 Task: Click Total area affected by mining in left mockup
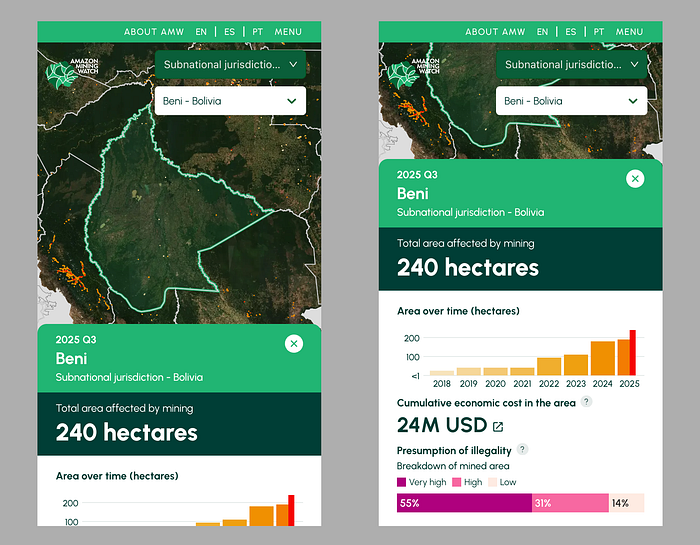pyautogui.click(x=125, y=408)
